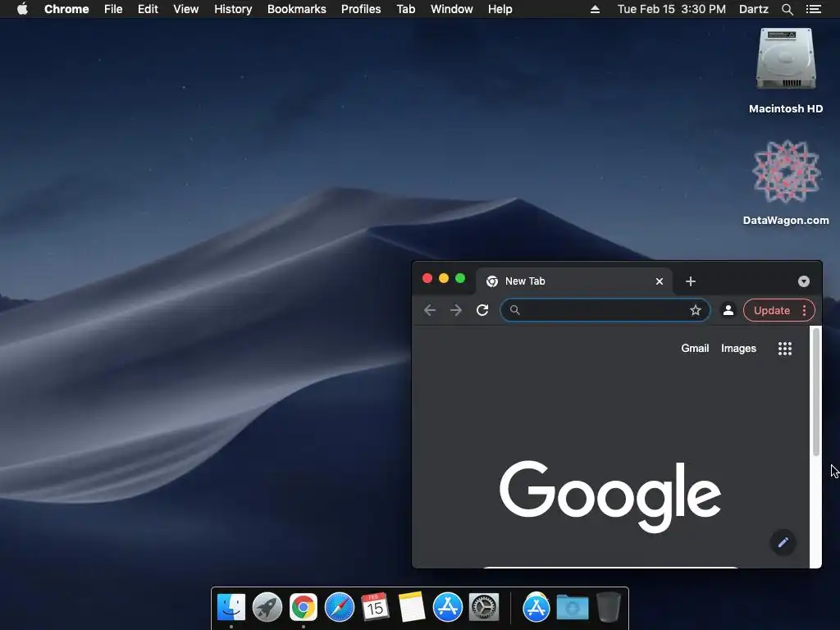The height and width of the screenshot is (630, 840).
Task: Go back with Chrome's back arrow
Action: [x=430, y=310]
